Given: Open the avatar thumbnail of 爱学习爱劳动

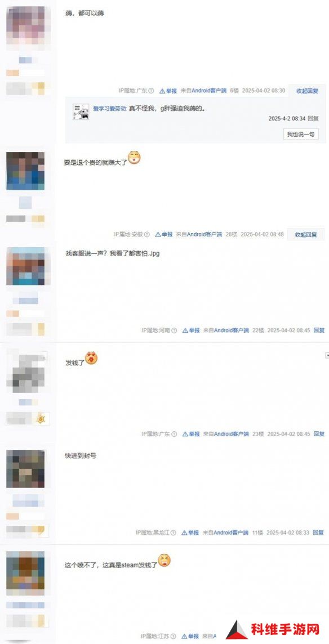Looking at the screenshot, I should tap(81, 111).
